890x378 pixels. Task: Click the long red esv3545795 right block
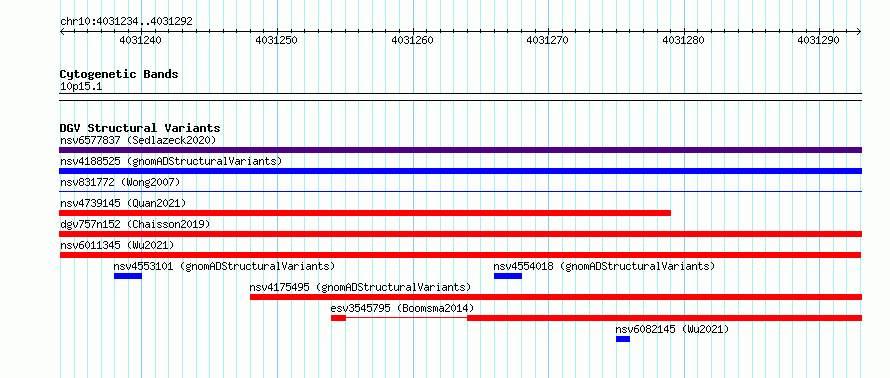[x=665, y=318]
